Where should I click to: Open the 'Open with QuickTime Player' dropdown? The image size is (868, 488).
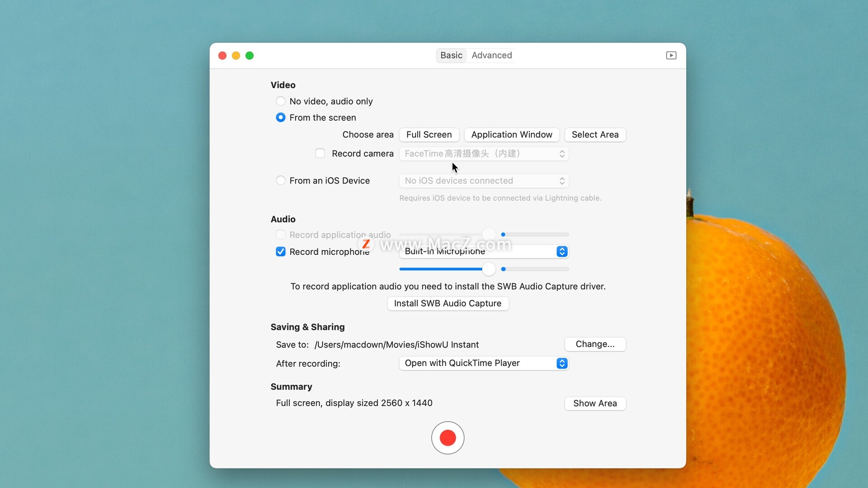(x=484, y=363)
